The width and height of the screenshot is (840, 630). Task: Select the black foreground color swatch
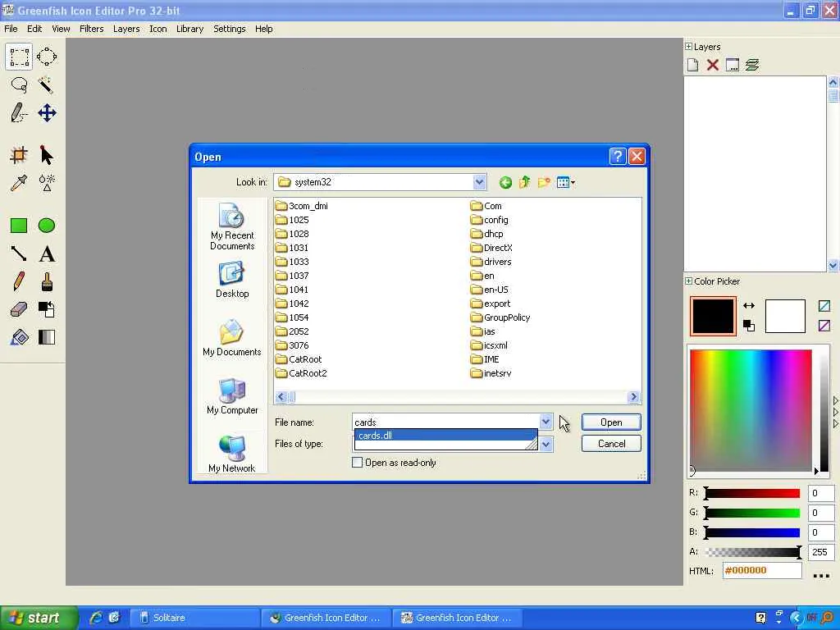713,316
